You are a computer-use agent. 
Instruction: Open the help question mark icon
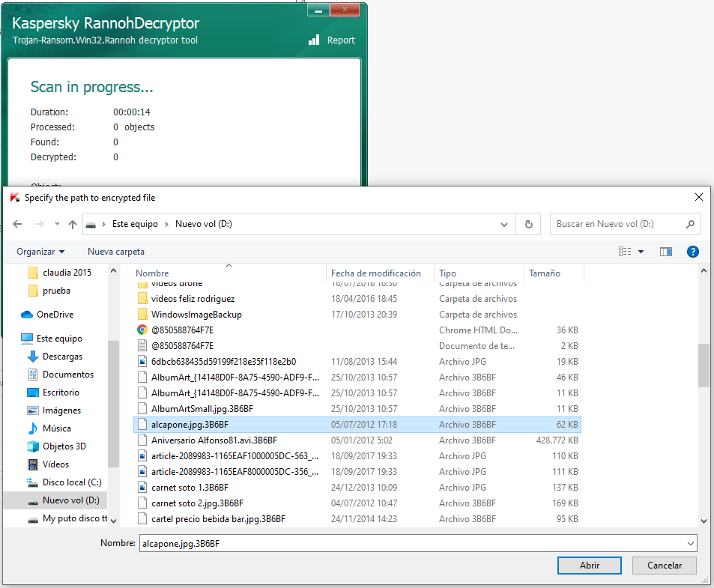pyautogui.click(x=693, y=252)
